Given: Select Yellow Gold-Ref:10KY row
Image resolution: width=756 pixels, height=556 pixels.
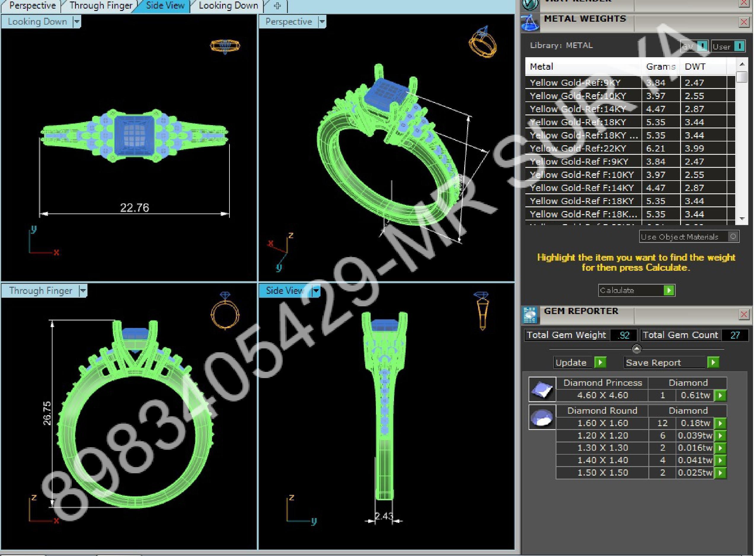Looking at the screenshot, I should [630, 96].
